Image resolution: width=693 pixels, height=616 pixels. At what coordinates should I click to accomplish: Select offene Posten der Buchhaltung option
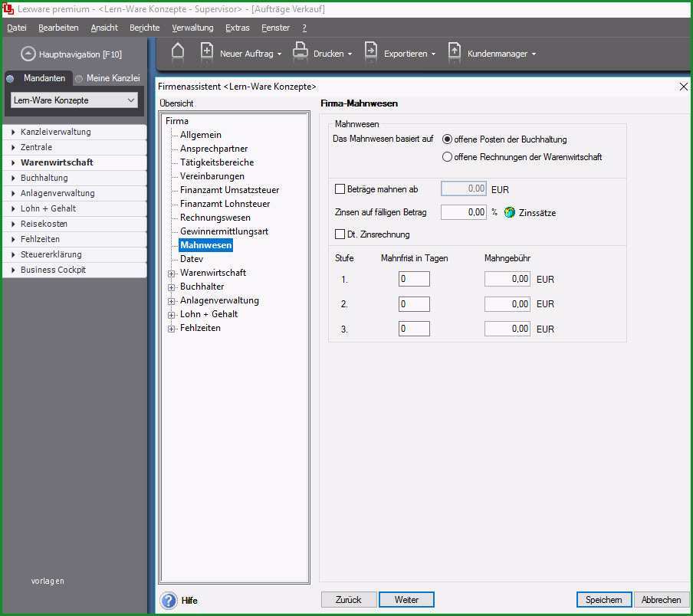447,139
